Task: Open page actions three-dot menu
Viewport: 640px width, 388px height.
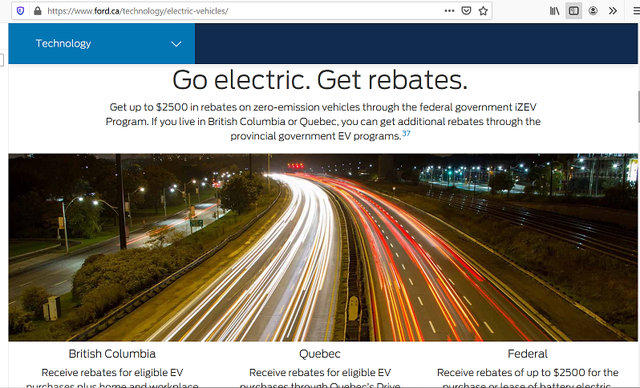Action: point(449,11)
